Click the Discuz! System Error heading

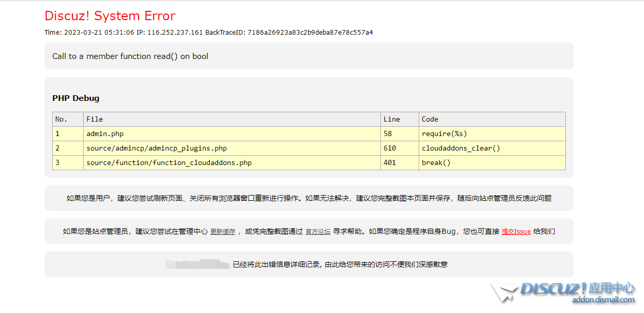pos(110,16)
